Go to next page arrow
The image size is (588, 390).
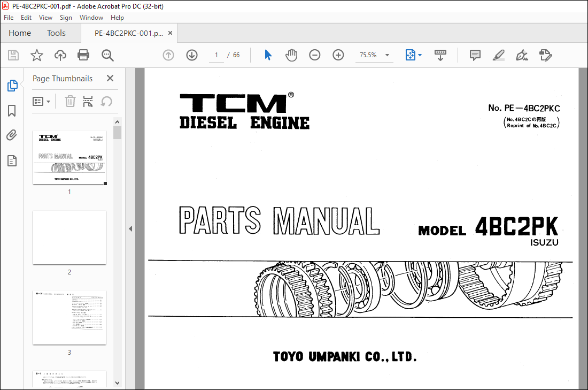[x=192, y=55]
